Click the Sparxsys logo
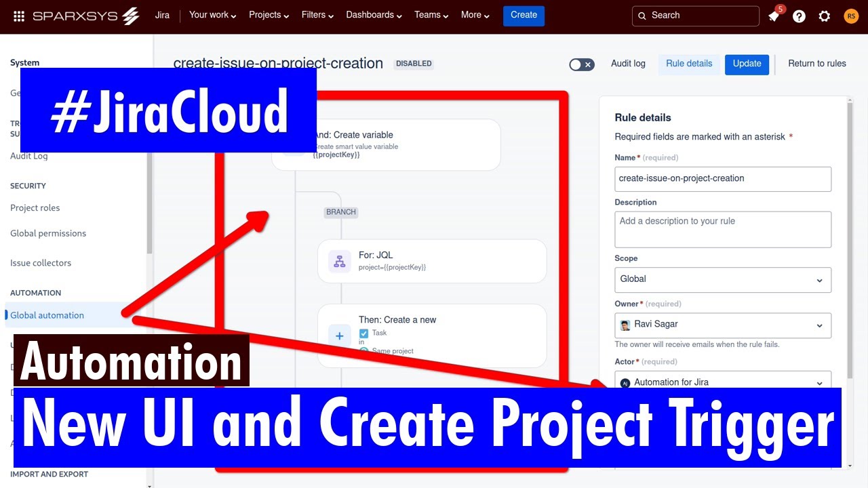This screenshot has width=868, height=488. pyautogui.click(x=86, y=16)
